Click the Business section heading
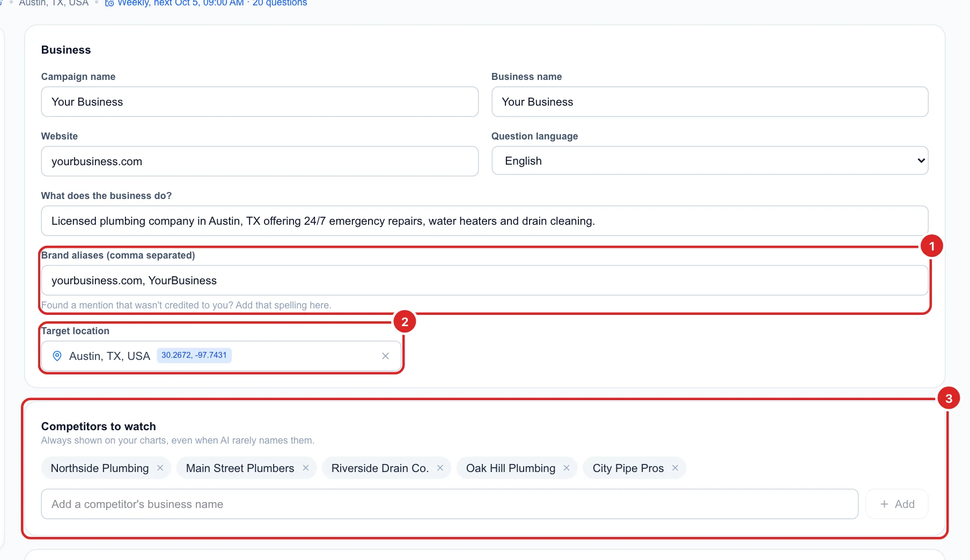The width and height of the screenshot is (970, 560). coord(66,50)
